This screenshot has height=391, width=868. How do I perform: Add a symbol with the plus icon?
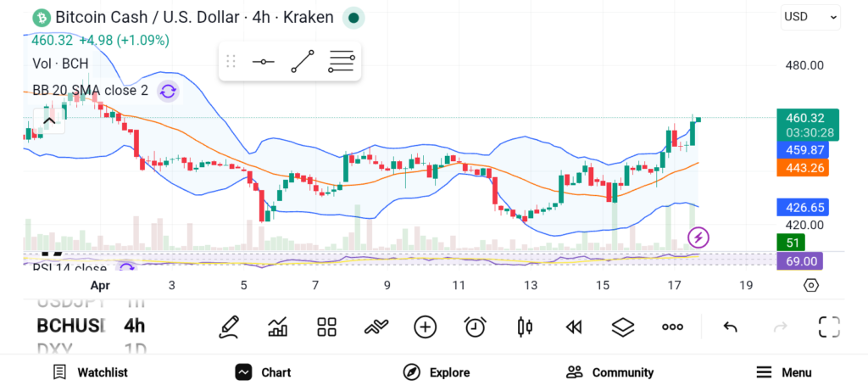(425, 327)
